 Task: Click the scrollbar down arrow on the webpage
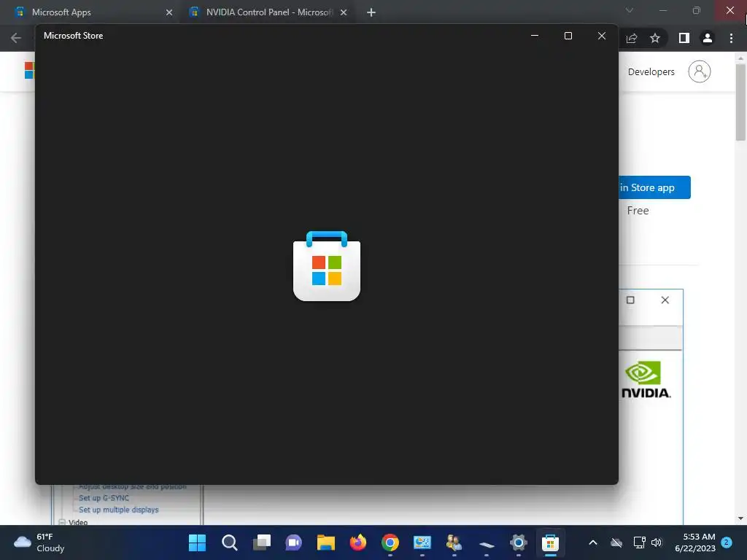(740, 518)
